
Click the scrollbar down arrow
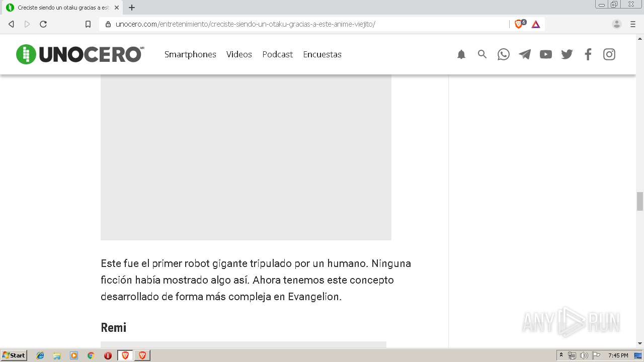coord(640,343)
